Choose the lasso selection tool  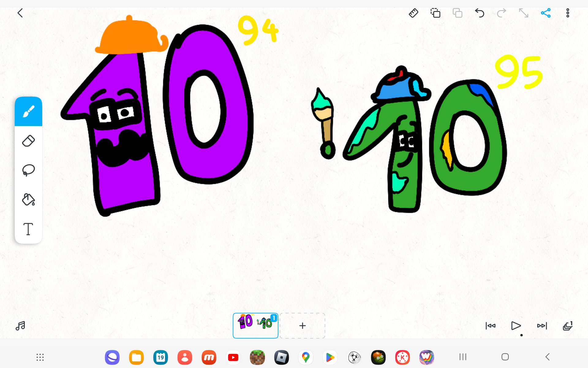(28, 170)
